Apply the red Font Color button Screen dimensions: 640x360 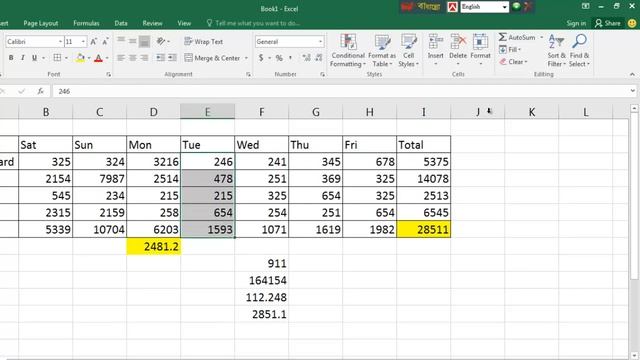[98, 58]
